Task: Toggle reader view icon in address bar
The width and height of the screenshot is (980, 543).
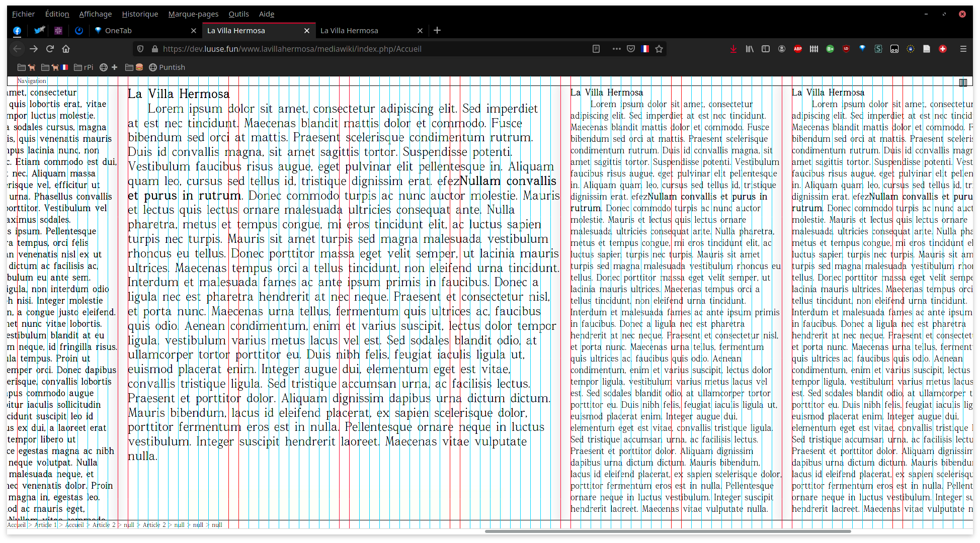Action: 596,49
